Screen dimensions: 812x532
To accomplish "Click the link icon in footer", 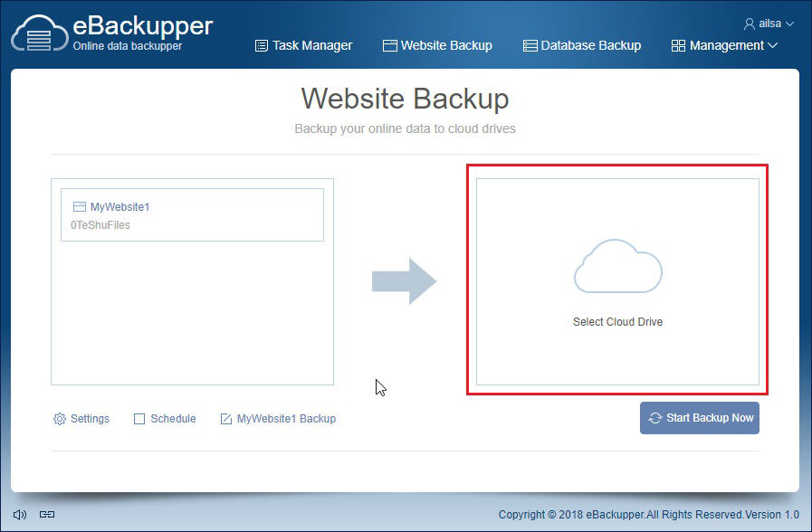I will (47, 515).
